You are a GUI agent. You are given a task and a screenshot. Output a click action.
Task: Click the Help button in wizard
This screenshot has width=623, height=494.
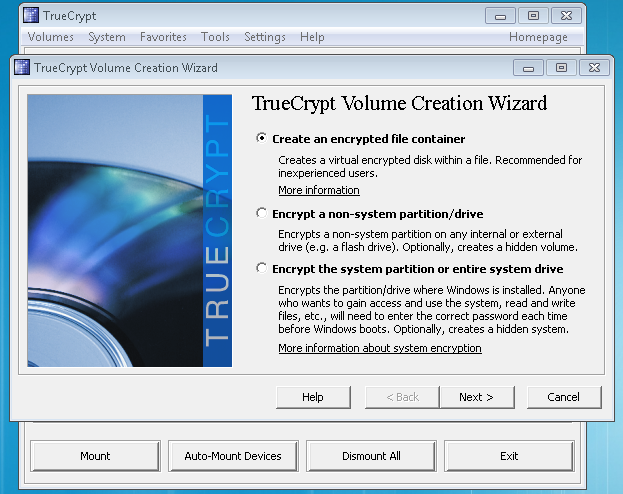pyautogui.click(x=313, y=397)
